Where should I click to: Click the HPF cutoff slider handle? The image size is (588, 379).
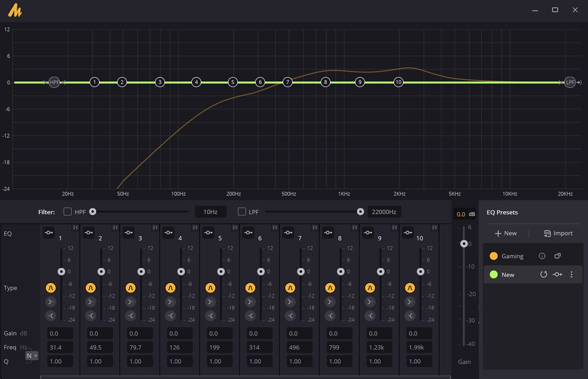(93, 212)
